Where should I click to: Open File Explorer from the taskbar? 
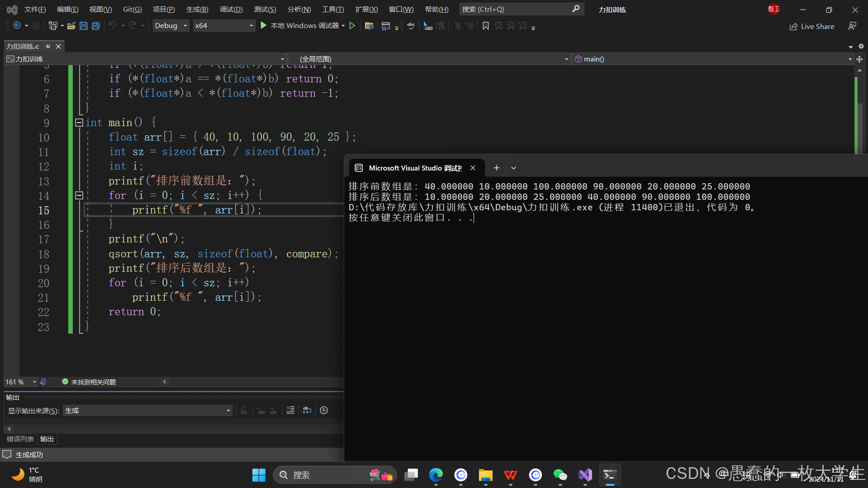coord(485,475)
